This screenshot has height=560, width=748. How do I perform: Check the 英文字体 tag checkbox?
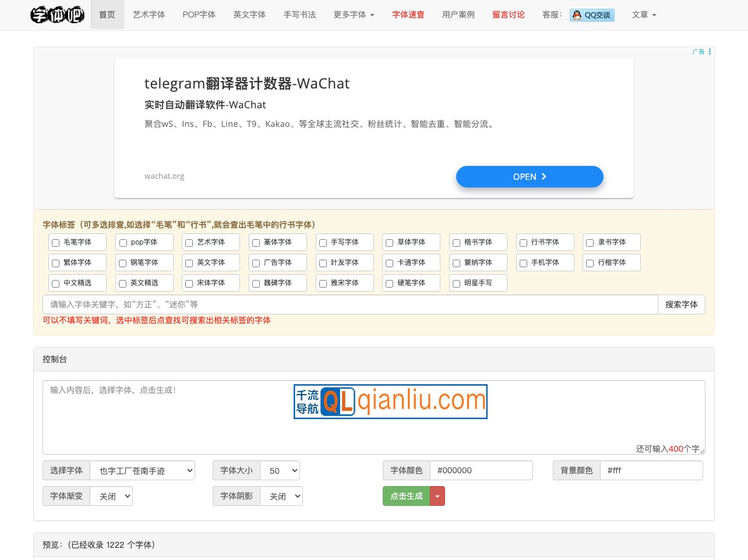[x=189, y=263]
